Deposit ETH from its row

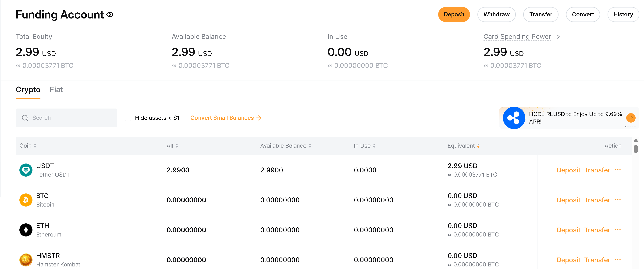[568, 230]
